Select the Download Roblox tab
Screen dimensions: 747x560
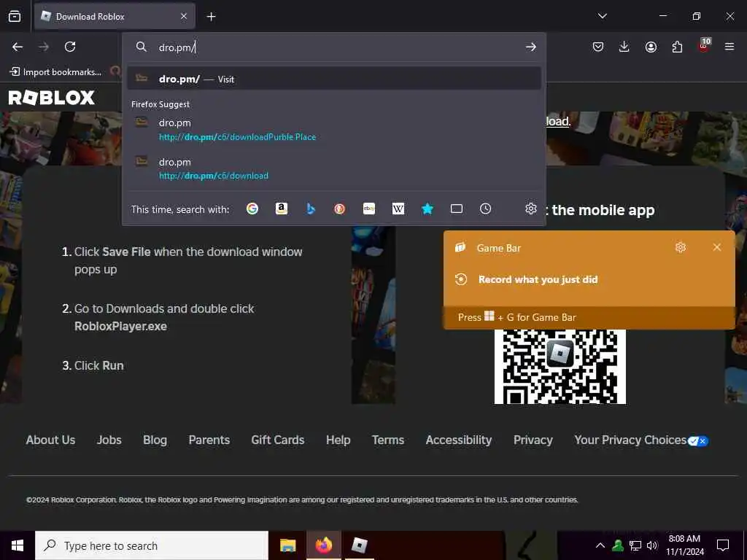tap(115, 16)
